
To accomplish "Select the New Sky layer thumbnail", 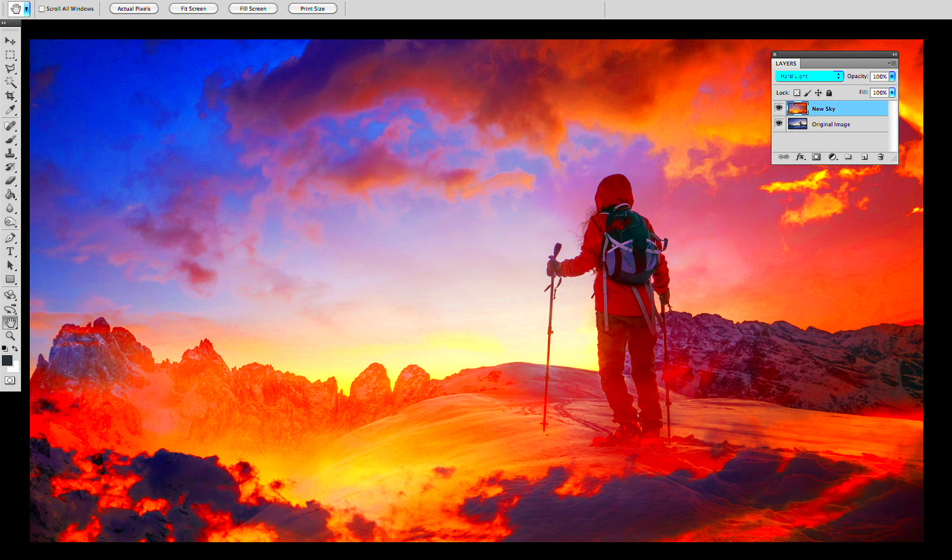I will (x=798, y=109).
